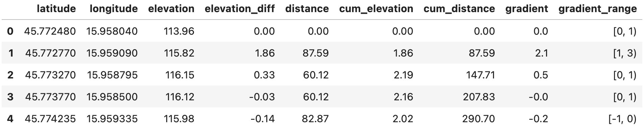Select elevation value 116.15
The height and width of the screenshot is (134, 644).
[x=180, y=75]
